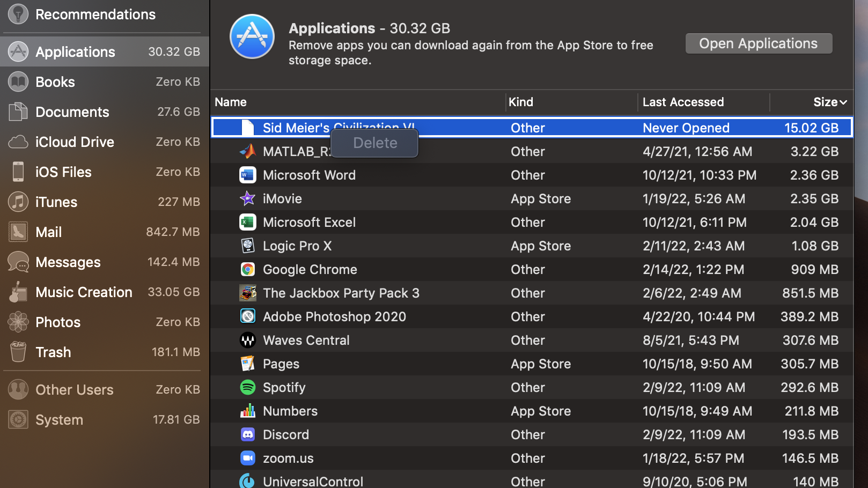Switch to Documents category in sidebar
The image size is (868, 488).
pyautogui.click(x=72, y=112)
